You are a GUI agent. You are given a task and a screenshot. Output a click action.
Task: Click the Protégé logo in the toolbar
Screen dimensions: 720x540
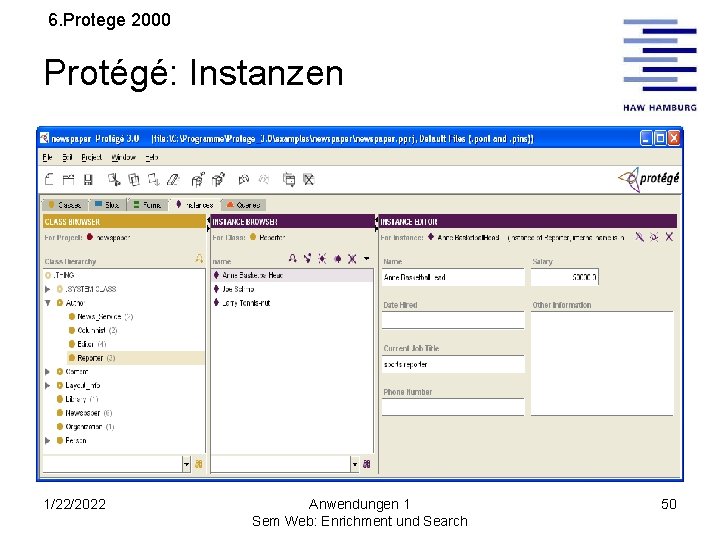tap(649, 179)
